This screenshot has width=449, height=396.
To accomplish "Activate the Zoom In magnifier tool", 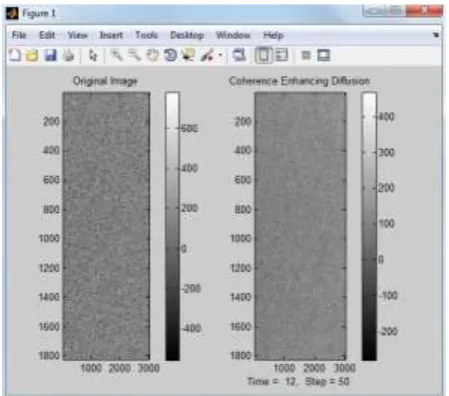I will (116, 55).
